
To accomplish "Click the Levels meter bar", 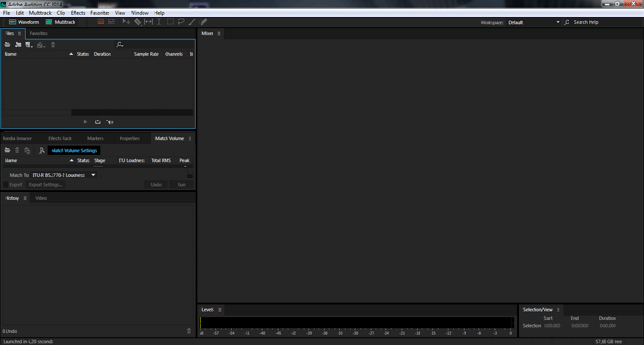I will 357,323.
